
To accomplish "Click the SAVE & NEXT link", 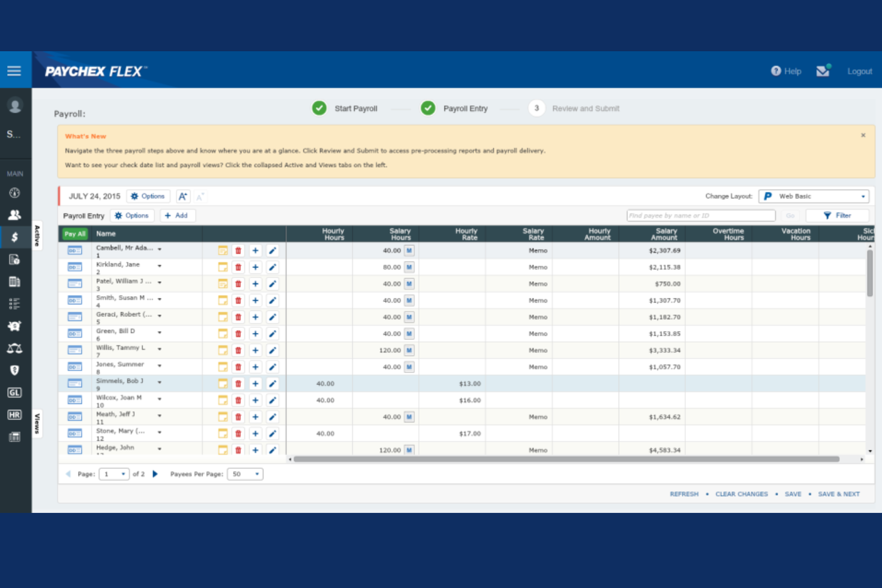I will click(x=838, y=494).
